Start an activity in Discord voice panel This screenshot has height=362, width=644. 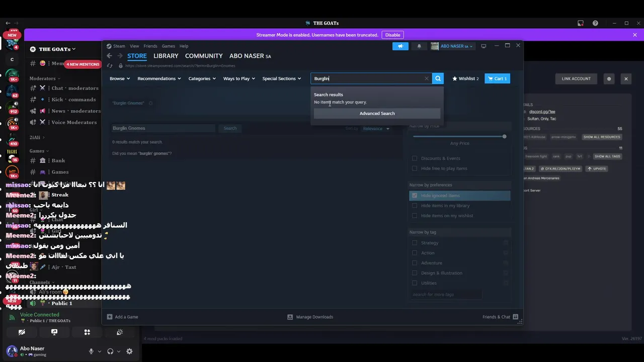pyautogui.click(x=87, y=332)
